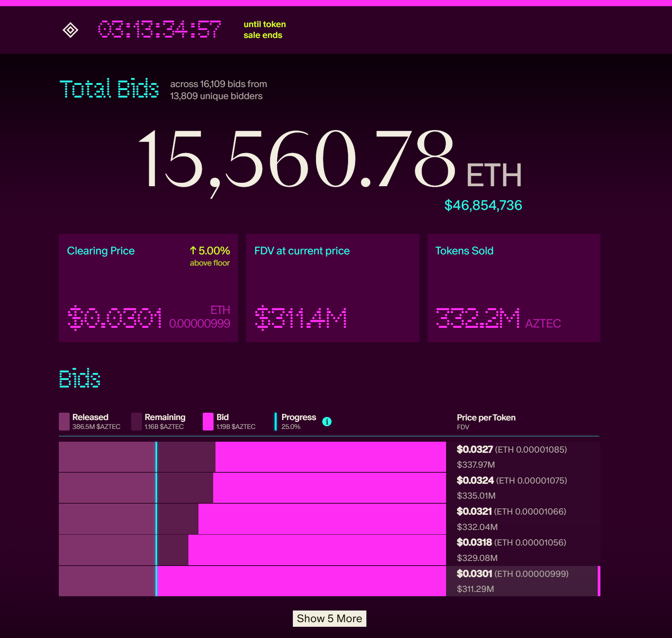Click the upward arrow beside 5.00%
Viewport: 672px width, 638px height.
point(193,251)
